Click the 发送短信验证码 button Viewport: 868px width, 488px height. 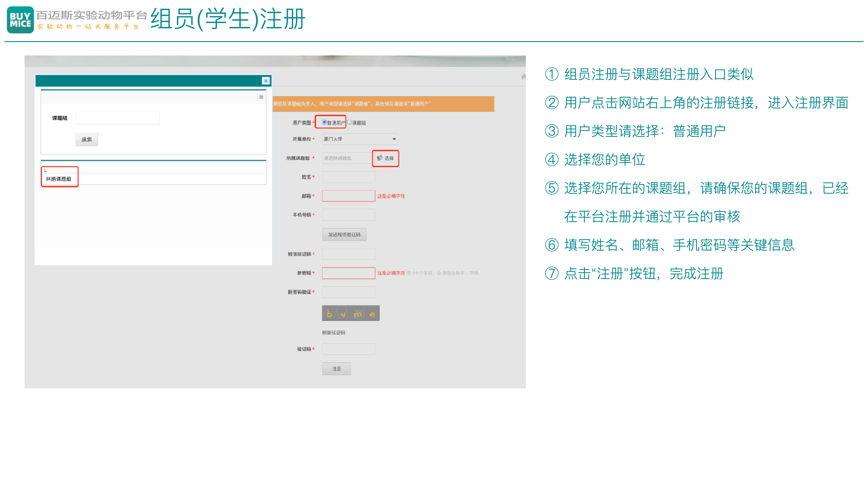click(344, 235)
